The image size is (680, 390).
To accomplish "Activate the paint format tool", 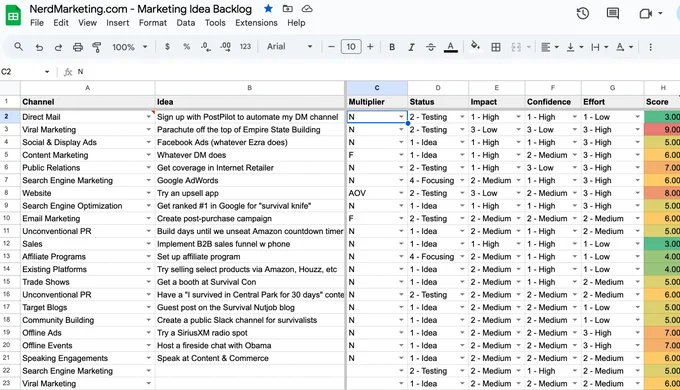I will click(x=97, y=47).
